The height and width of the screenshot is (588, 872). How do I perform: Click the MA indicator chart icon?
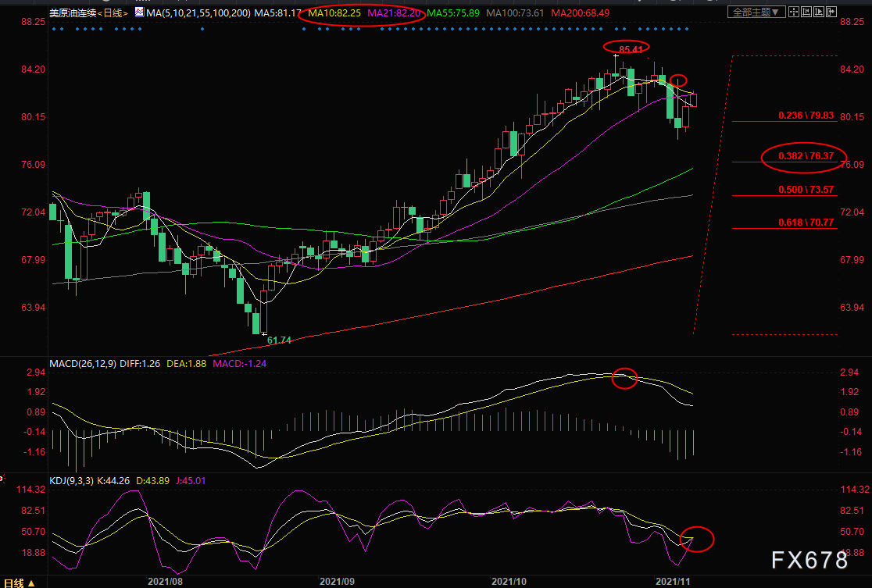tap(139, 12)
